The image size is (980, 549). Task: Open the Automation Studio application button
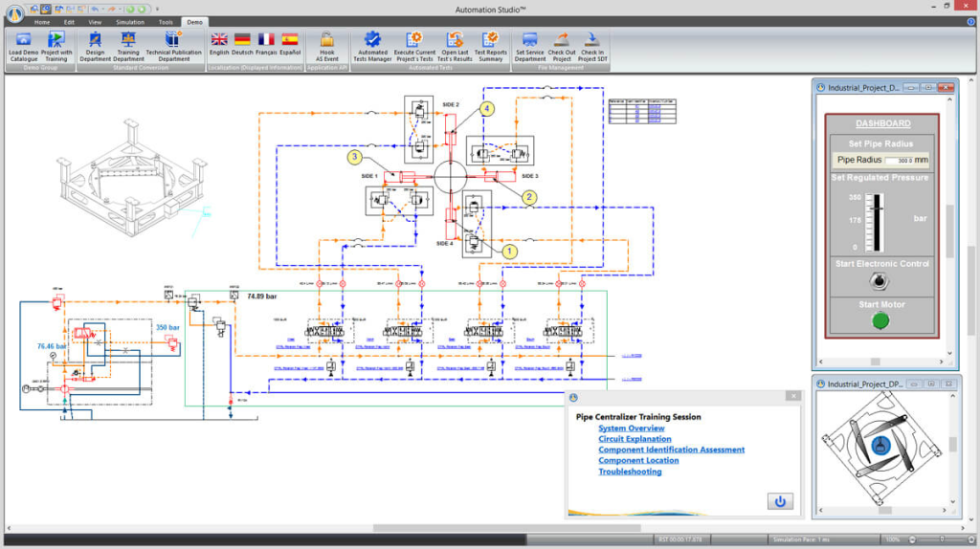(15, 12)
